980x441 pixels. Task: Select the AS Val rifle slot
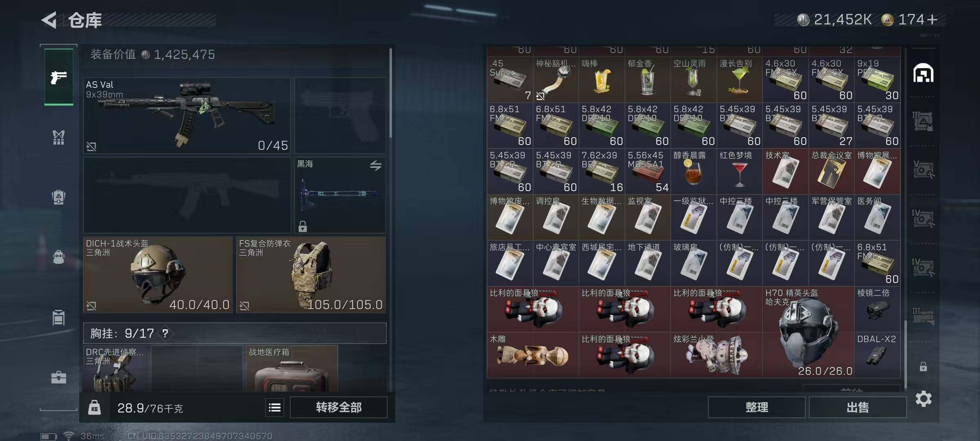(x=187, y=116)
